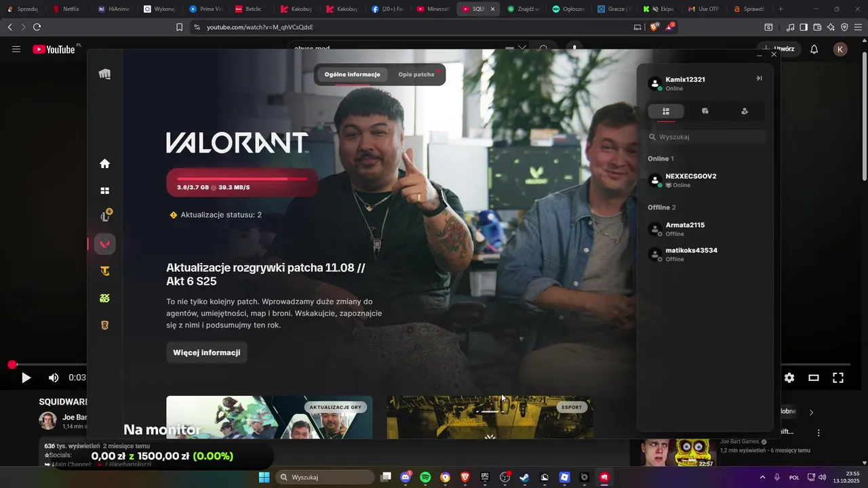Open Brave Shields lion icon
This screenshot has width=868, height=488.
point(654,27)
